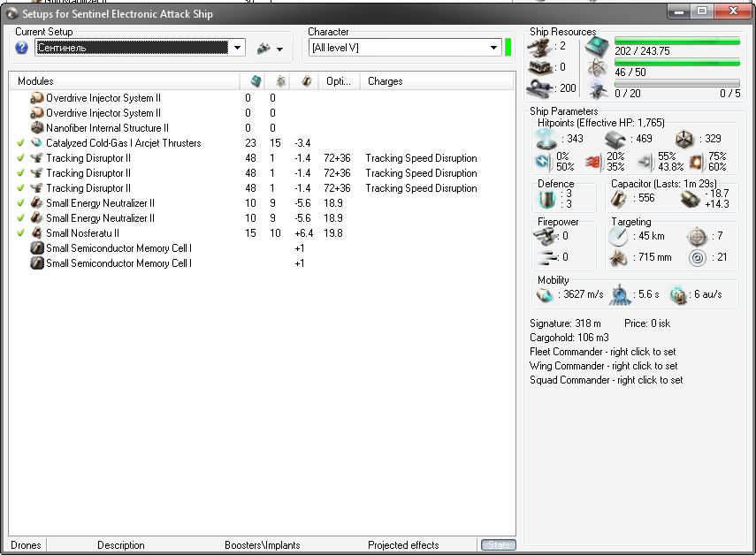
Task: Expand the arrow next to the ship icon
Action: point(279,49)
